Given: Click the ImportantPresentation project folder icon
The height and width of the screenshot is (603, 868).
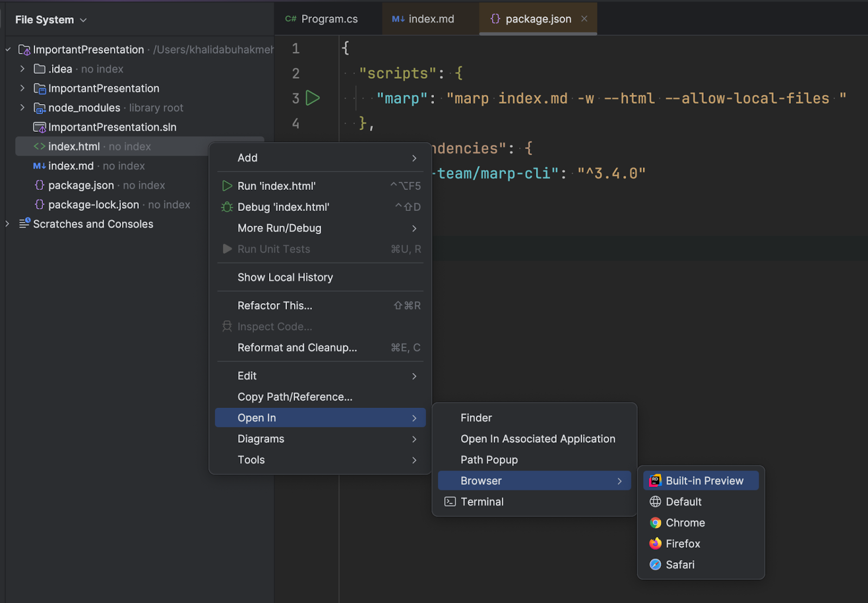Looking at the screenshot, I should (40, 88).
